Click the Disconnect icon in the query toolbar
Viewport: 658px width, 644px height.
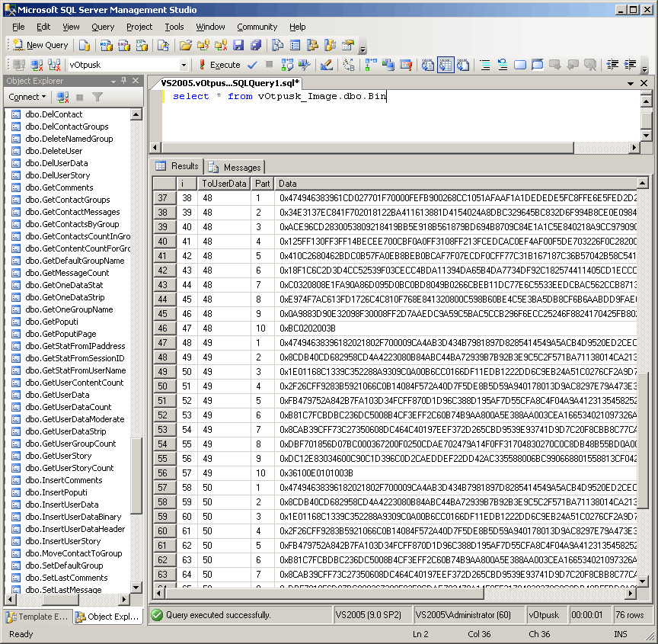tap(37, 65)
